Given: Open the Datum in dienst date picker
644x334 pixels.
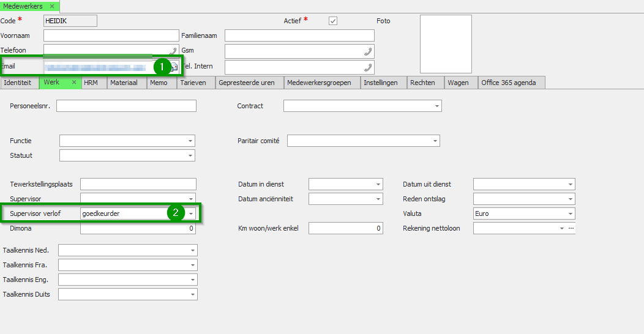Looking at the screenshot, I should [x=378, y=184].
